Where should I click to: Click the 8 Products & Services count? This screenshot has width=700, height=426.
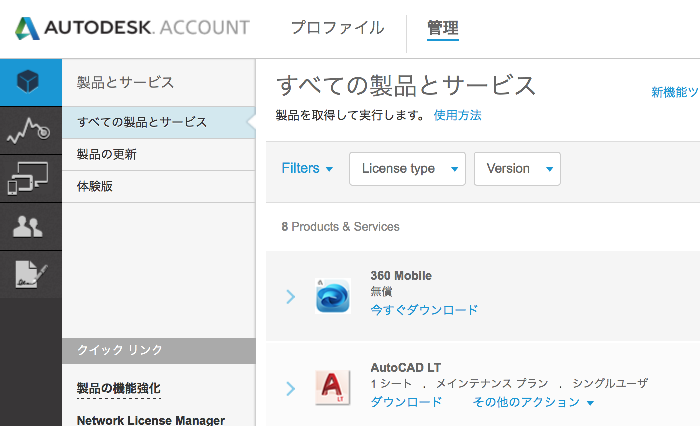point(340,227)
